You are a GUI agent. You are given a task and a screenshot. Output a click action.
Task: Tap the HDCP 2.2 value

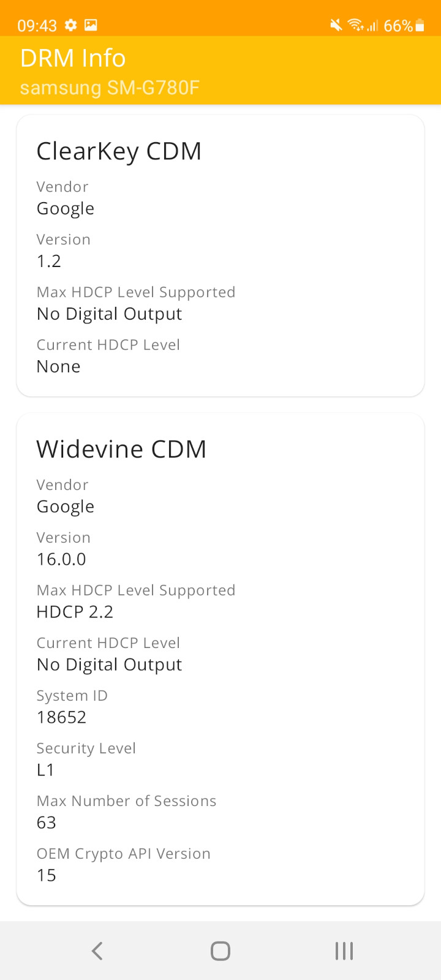[75, 612]
